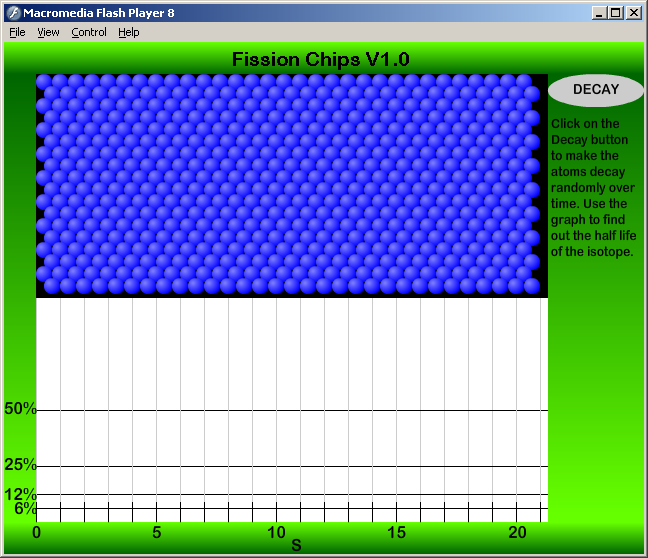Open the View menu

point(48,32)
